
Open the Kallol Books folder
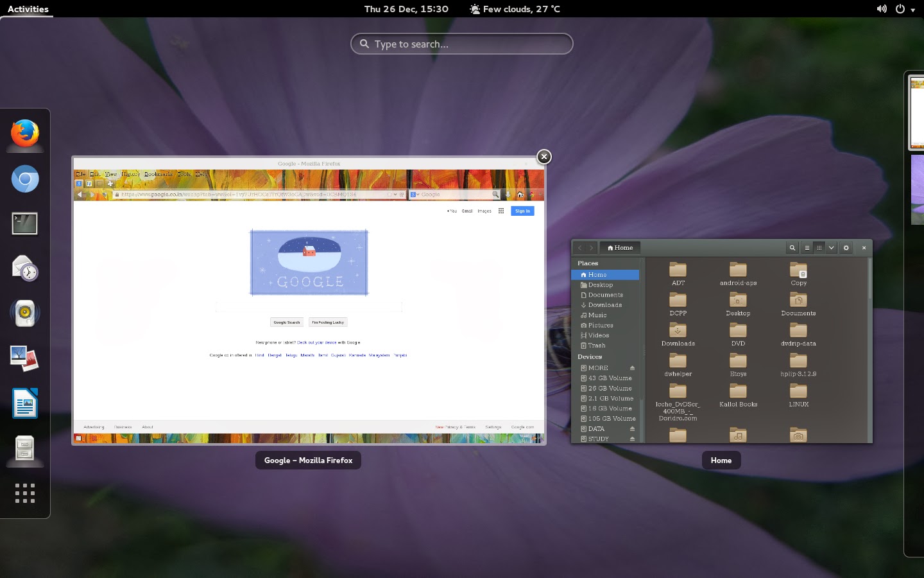pyautogui.click(x=738, y=396)
